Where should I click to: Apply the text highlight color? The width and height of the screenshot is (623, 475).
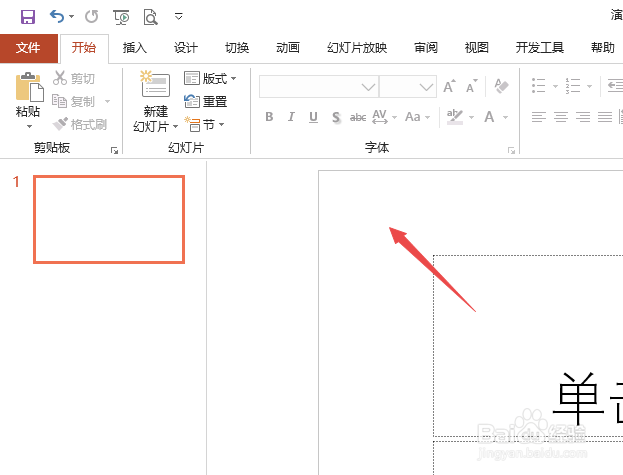tap(455, 117)
